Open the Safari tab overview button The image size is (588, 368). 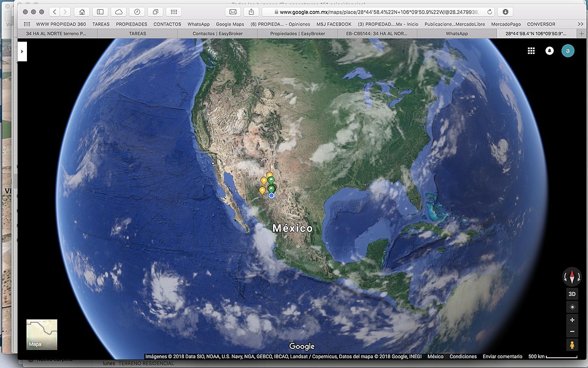tap(155, 12)
